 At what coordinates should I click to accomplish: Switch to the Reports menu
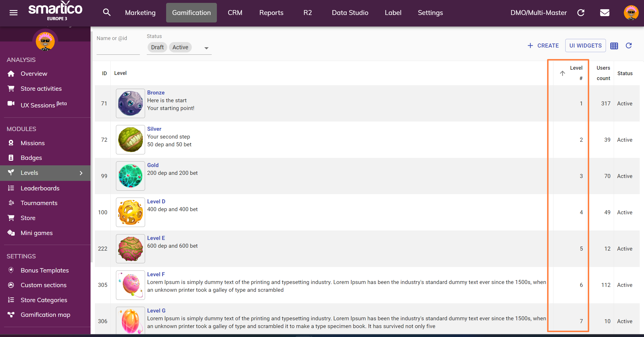[x=271, y=13]
